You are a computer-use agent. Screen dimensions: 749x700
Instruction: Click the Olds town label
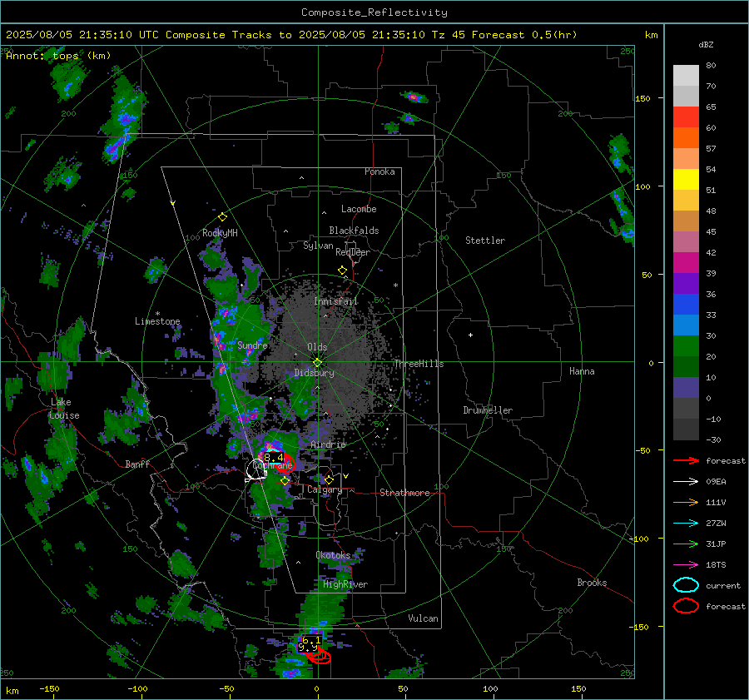(317, 347)
